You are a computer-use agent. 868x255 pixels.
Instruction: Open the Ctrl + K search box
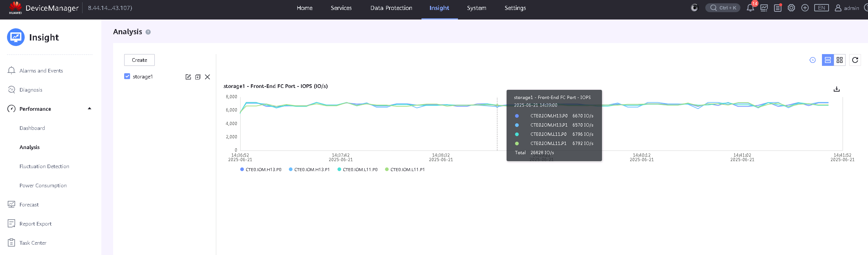[x=723, y=8]
